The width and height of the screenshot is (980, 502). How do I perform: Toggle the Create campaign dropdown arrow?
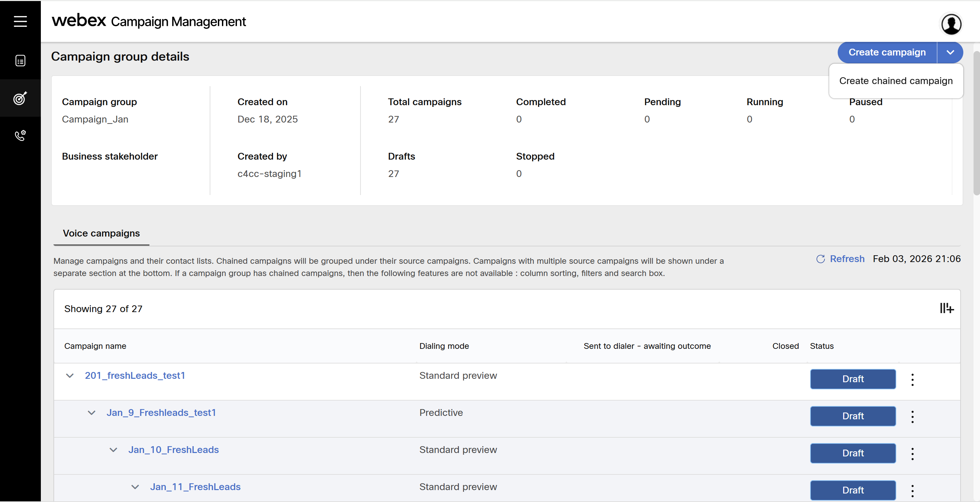click(x=950, y=52)
